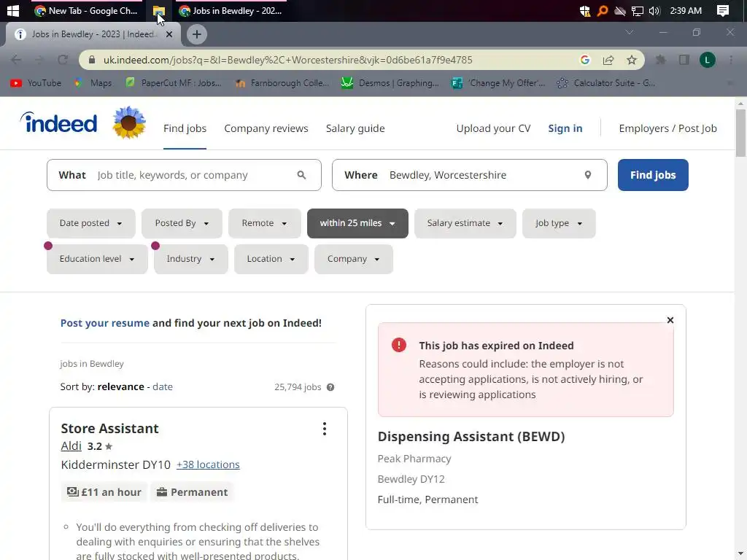Open Store Assistant job listing
The height and width of the screenshot is (560, 747).
109,429
